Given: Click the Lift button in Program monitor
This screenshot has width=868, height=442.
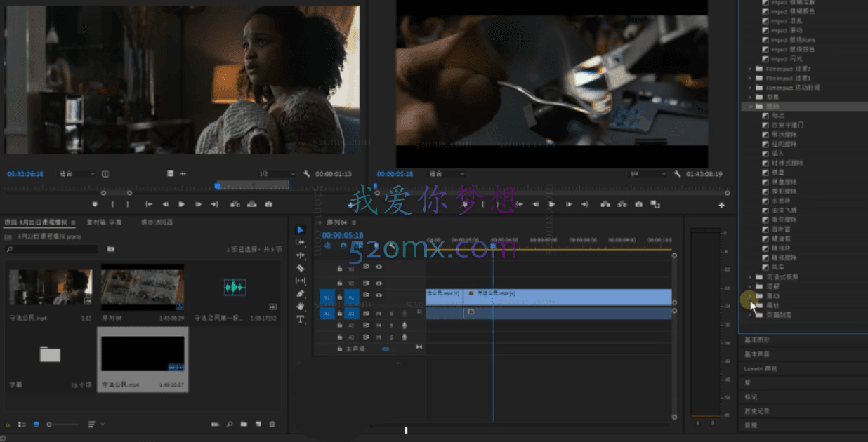Looking at the screenshot, I should pyautogui.click(x=605, y=204).
